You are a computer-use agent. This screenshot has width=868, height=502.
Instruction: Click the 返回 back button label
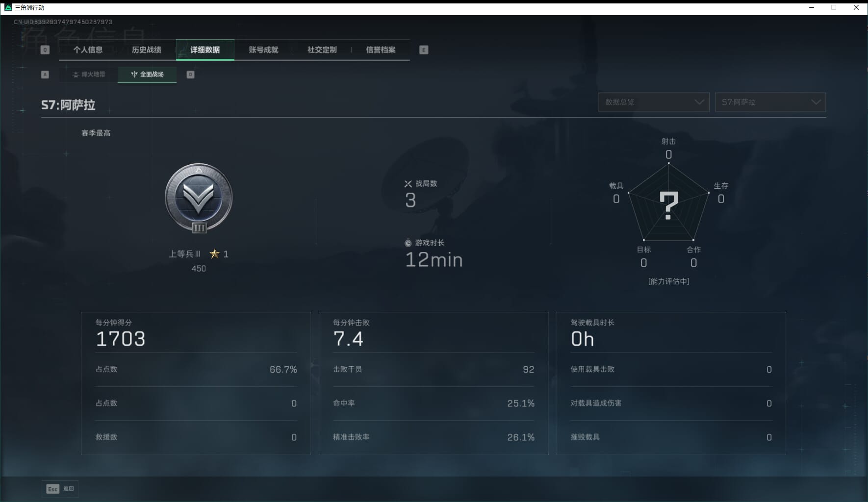click(69, 489)
